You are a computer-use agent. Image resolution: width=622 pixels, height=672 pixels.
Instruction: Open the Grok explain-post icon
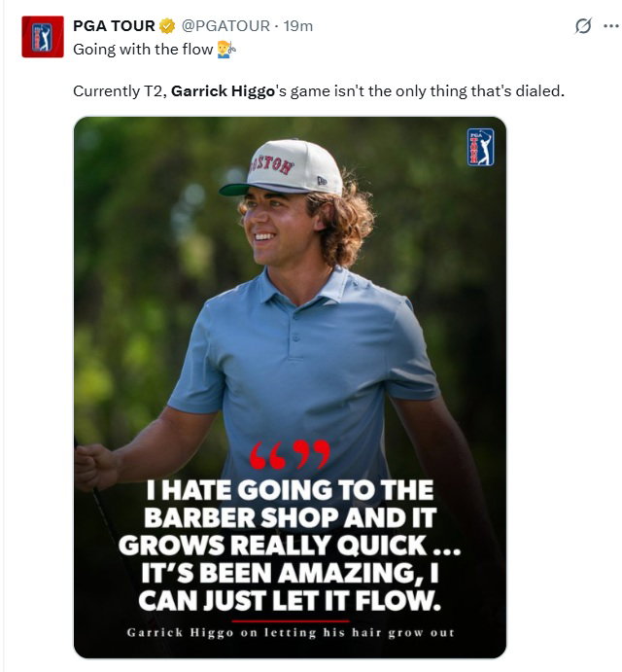(x=582, y=26)
